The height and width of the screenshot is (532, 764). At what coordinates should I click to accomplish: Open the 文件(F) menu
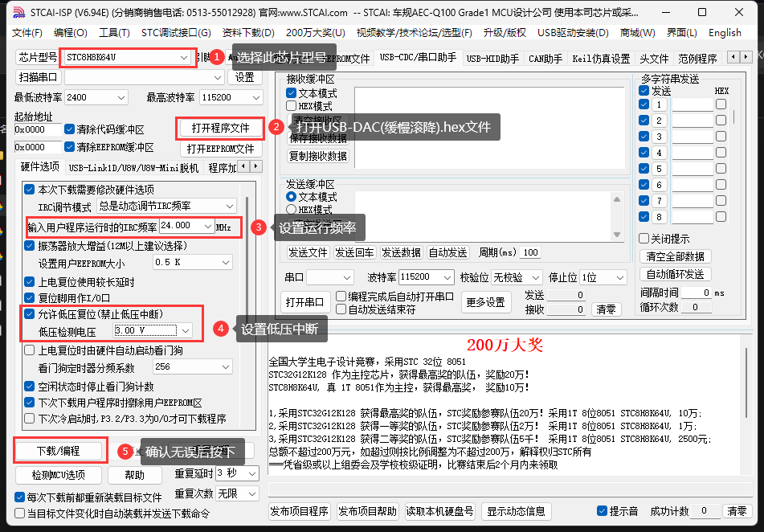(27, 33)
